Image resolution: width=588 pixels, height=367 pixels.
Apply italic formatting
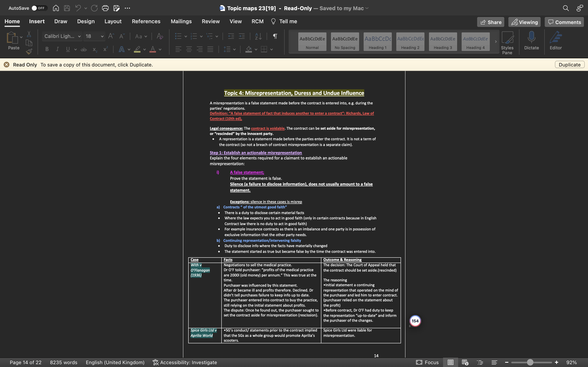tap(57, 49)
